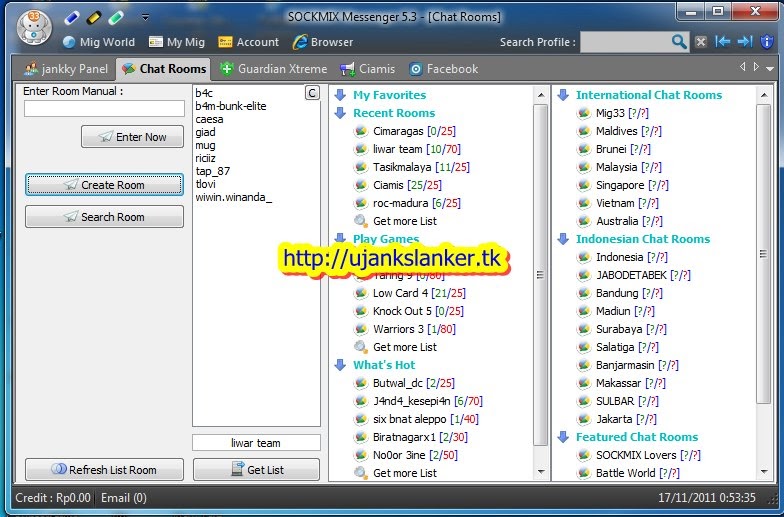Click the Refresh List Room button
This screenshot has width=784, height=517.
(104, 470)
